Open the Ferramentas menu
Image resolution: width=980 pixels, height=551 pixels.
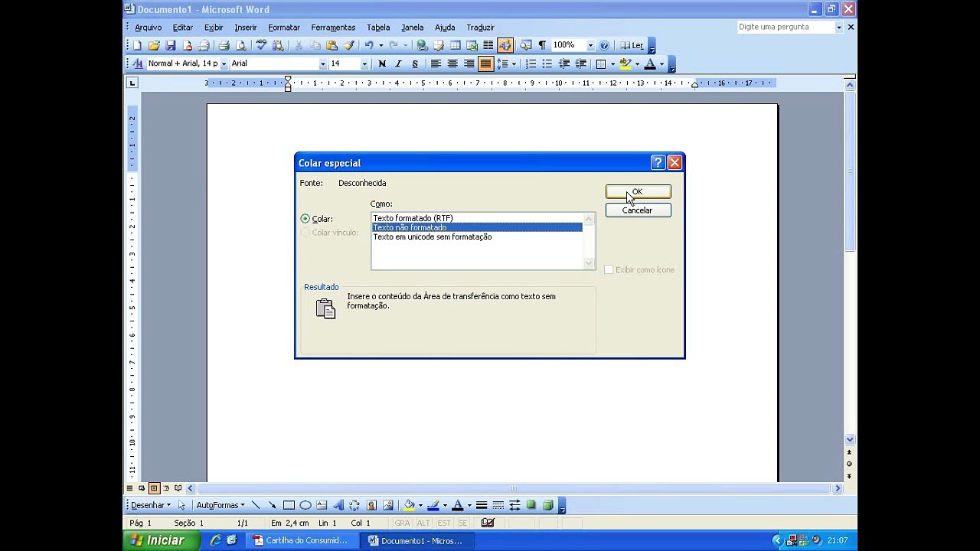[x=333, y=28]
